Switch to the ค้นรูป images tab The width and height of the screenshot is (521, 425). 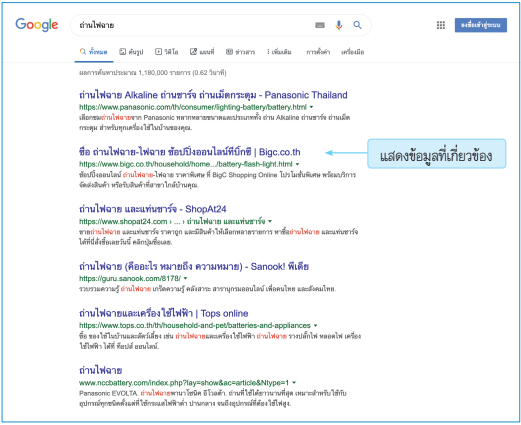(x=131, y=52)
